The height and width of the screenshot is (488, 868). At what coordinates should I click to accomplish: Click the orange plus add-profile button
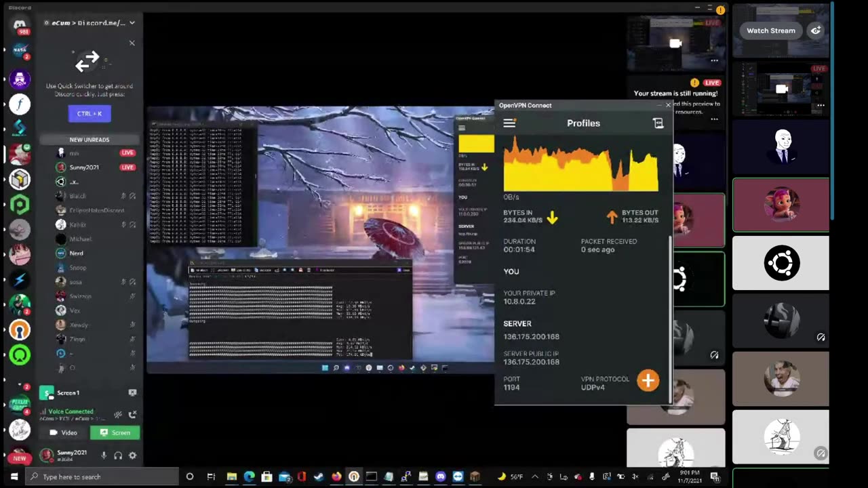(648, 380)
